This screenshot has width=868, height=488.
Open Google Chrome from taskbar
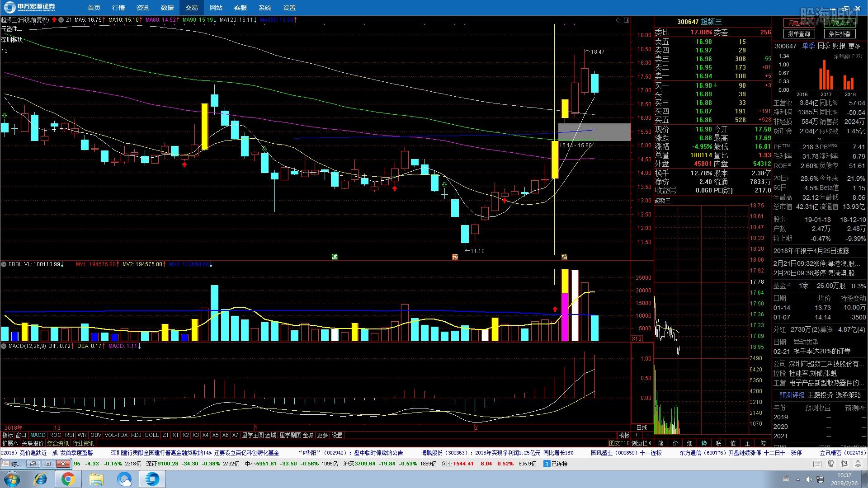[x=68, y=479]
